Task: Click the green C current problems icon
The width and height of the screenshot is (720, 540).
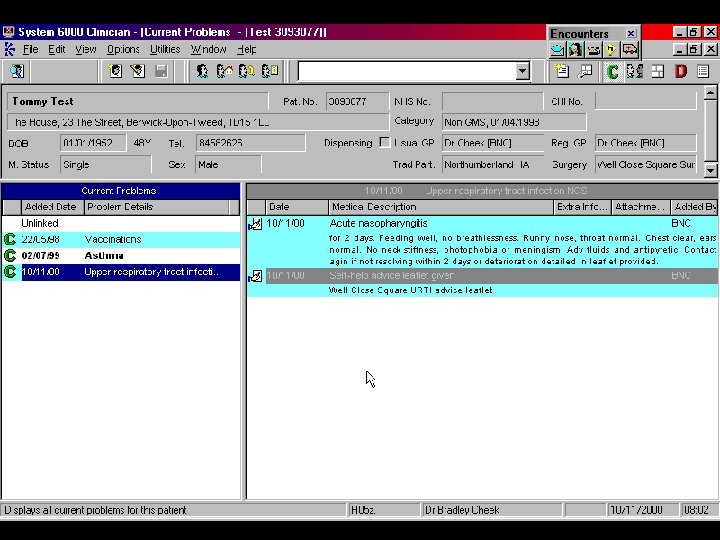Action: point(612,71)
